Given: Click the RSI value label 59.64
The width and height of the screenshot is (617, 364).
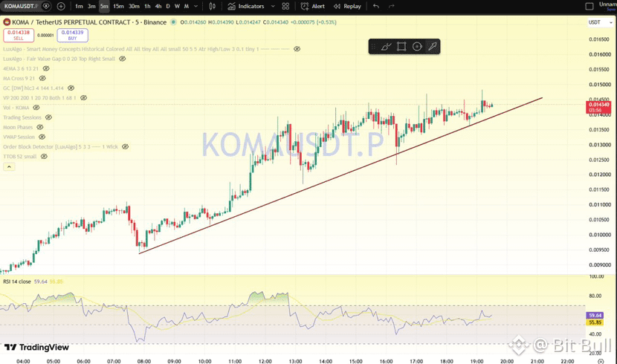Looking at the screenshot, I should 595,315.
